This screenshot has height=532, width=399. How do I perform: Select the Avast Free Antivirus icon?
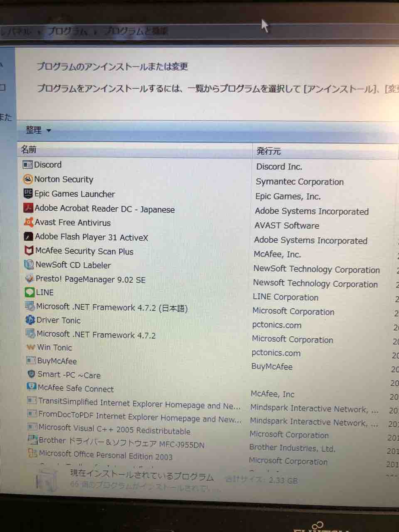29,222
